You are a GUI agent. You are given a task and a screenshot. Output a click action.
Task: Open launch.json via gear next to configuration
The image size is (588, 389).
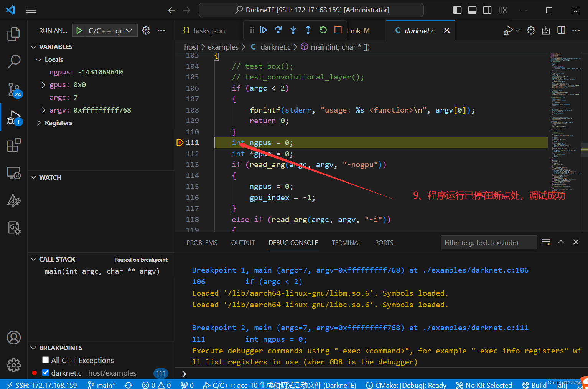coord(146,30)
